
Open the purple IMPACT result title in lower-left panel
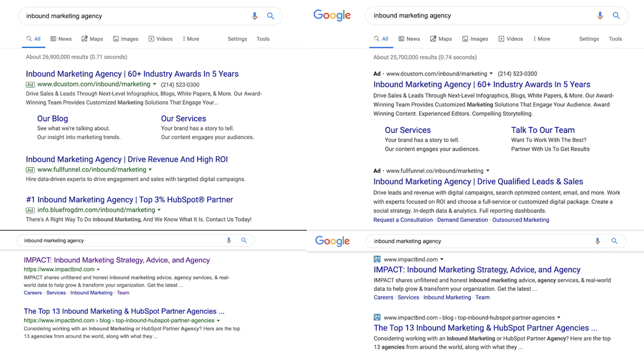click(x=117, y=260)
